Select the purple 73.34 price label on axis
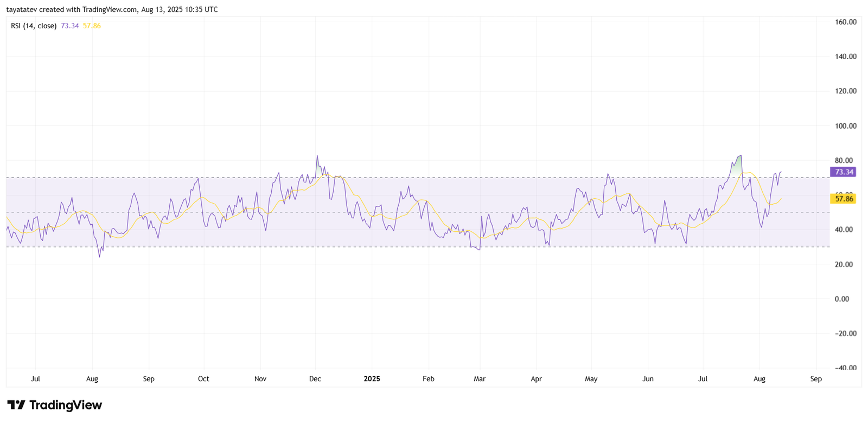This screenshot has width=868, height=423. pyautogui.click(x=844, y=172)
